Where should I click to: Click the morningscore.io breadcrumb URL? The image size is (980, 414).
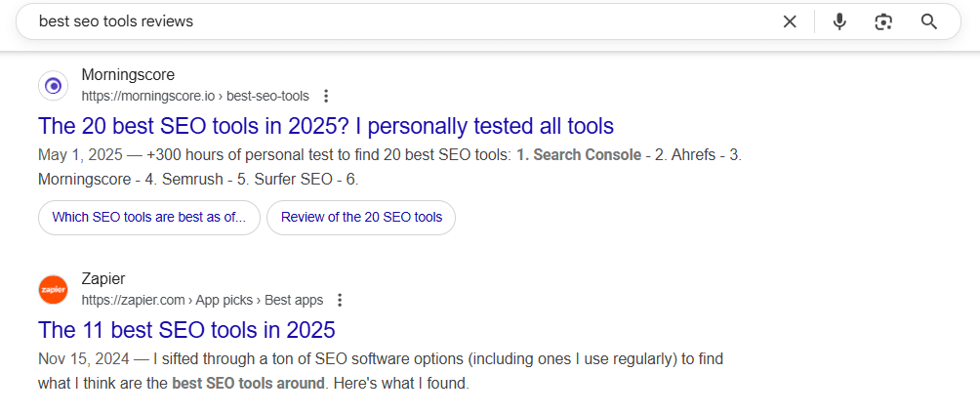[195, 97]
